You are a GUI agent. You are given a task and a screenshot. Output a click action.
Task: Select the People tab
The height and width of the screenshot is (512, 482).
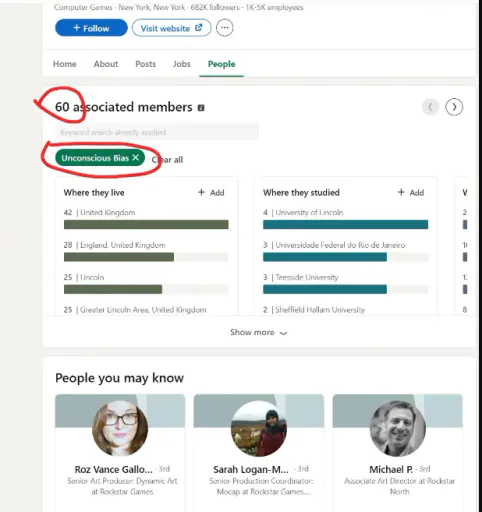[x=222, y=64]
